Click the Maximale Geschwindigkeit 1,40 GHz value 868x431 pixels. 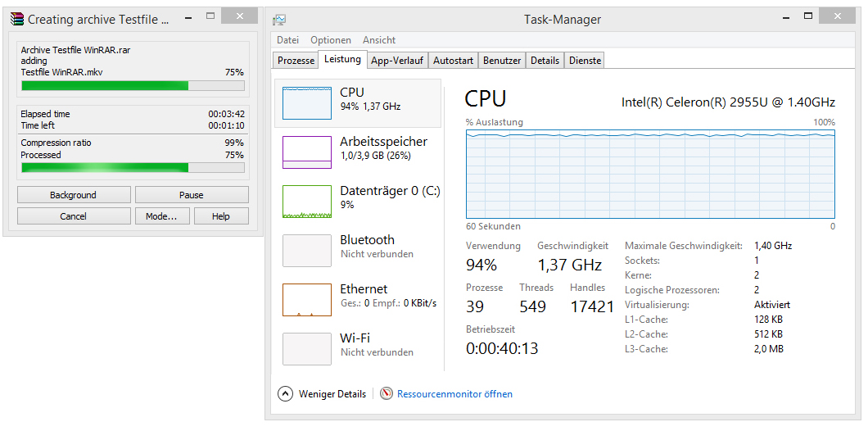pos(773,246)
